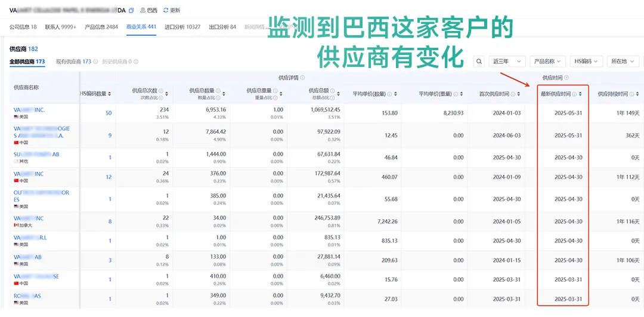This screenshot has width=644, height=317.
Task: Open the 产品名称 filter dropdown
Action: tap(548, 61)
